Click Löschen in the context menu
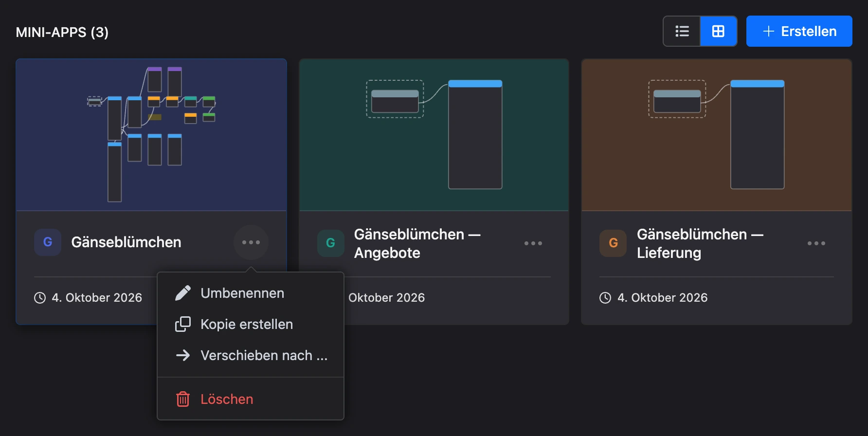The image size is (868, 436). coord(251,399)
